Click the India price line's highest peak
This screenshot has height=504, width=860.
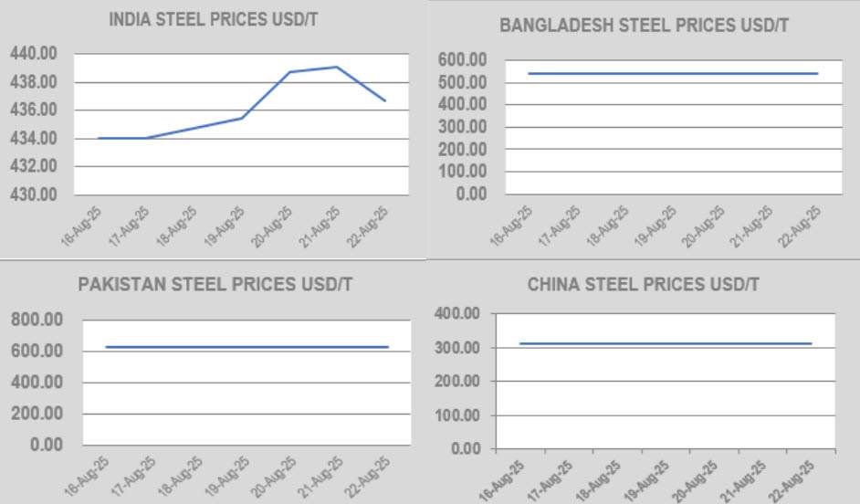coord(337,67)
